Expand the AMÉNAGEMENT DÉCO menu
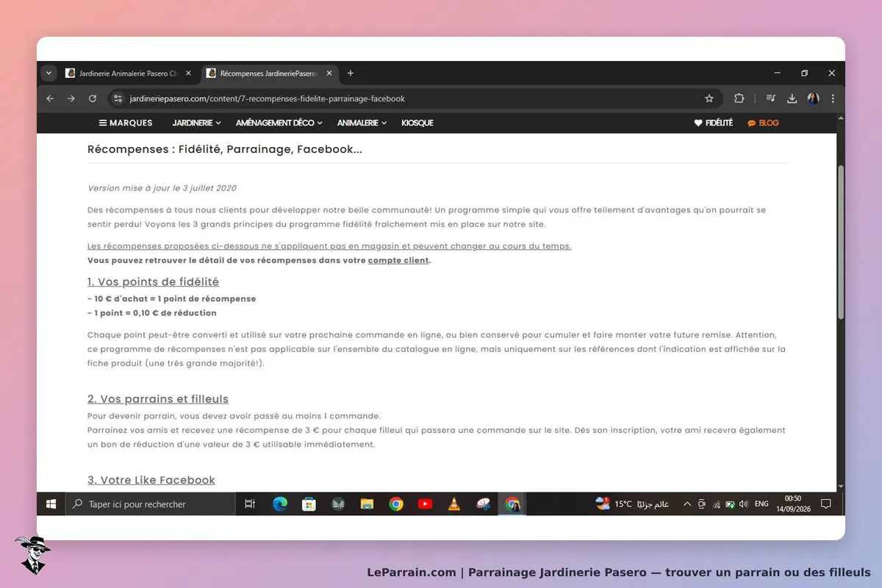 point(280,123)
